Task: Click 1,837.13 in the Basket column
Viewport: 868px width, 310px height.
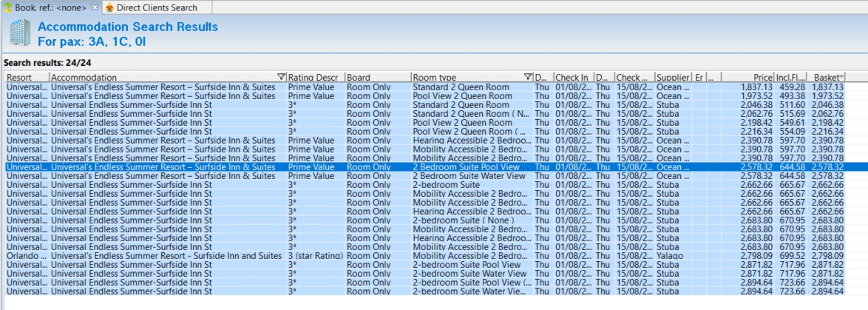Action: [x=827, y=87]
